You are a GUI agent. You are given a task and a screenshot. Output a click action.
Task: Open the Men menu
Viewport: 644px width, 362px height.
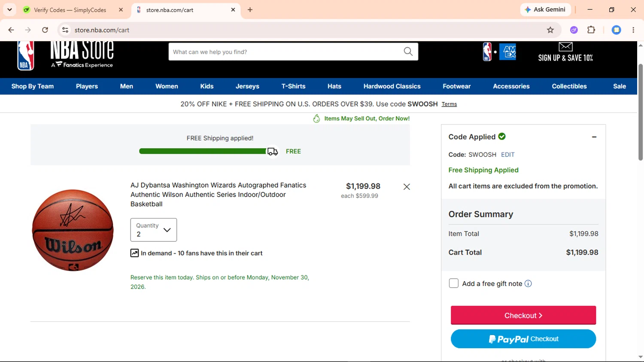(x=127, y=86)
